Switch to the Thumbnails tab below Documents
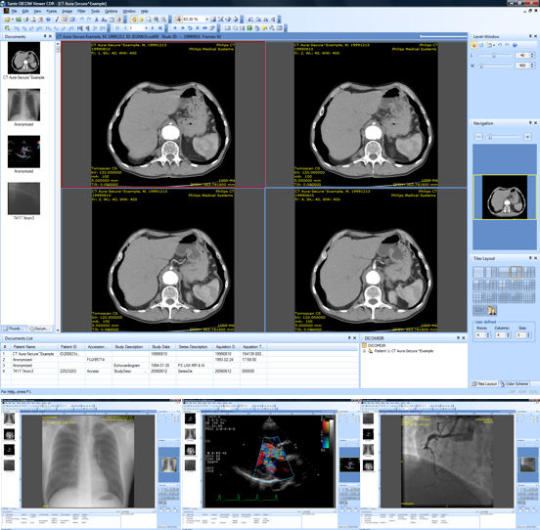The image size is (540, 530). coord(14,329)
